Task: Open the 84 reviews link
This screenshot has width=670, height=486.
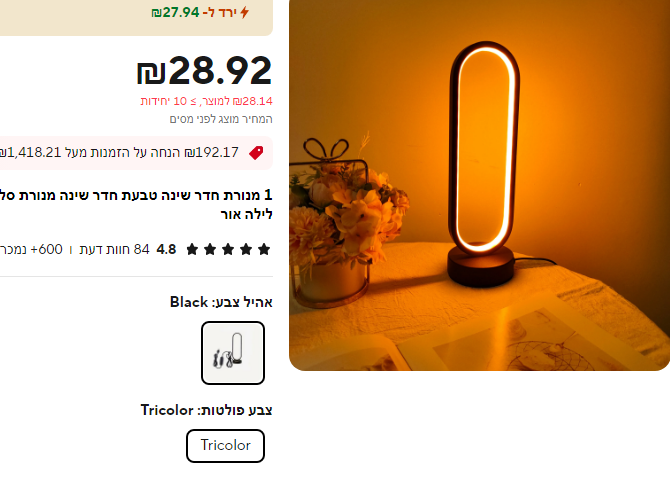Action: click(x=115, y=249)
